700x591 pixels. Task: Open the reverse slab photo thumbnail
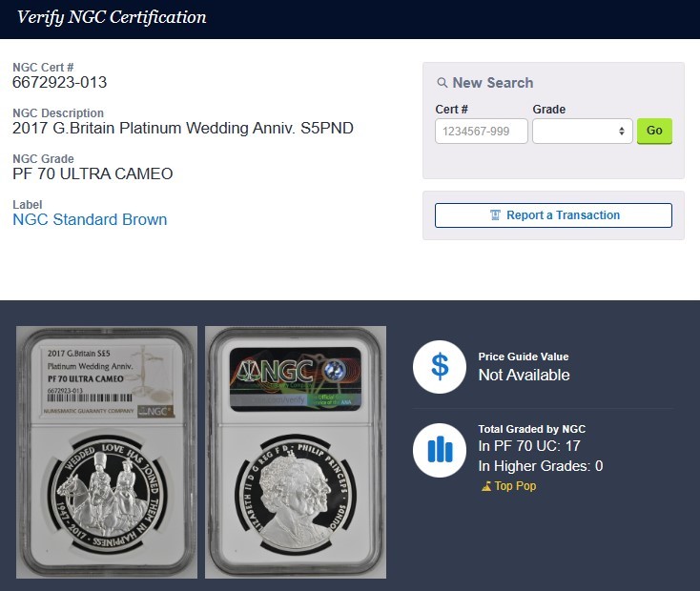point(296,452)
